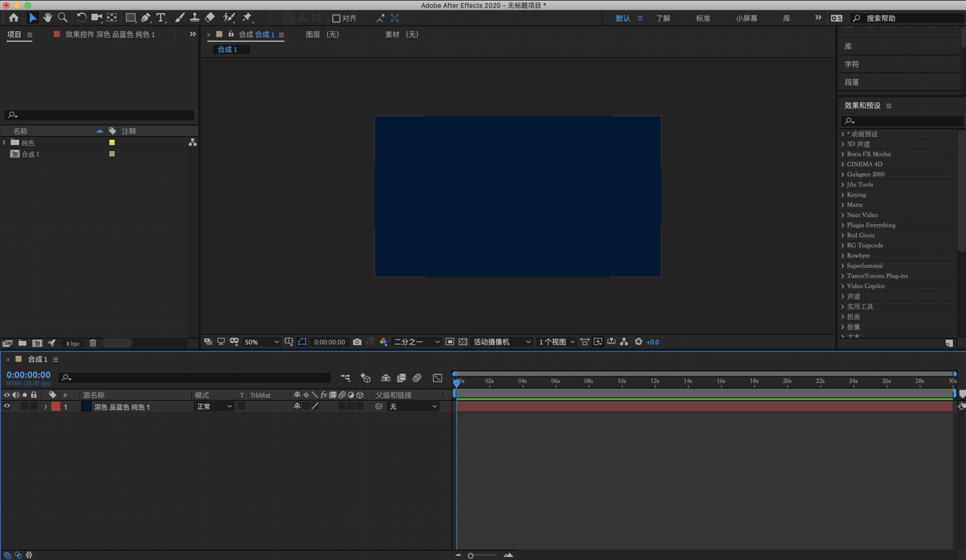Screen dimensions: 966x560
Task: Select the Roto Brush tool
Action: point(229,18)
